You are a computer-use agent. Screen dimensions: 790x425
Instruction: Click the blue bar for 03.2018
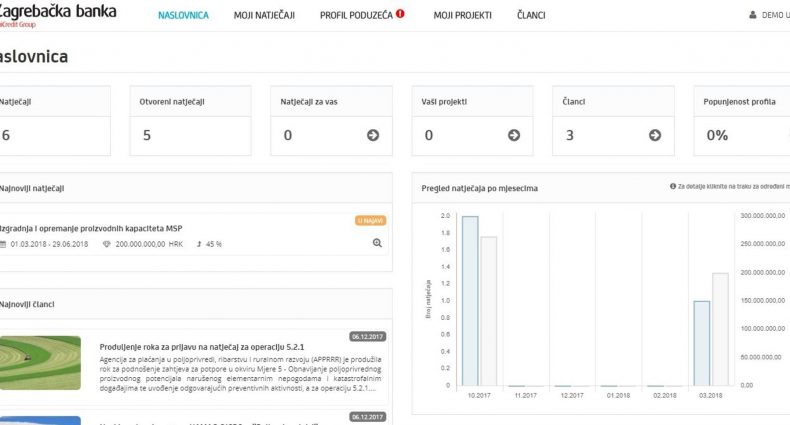tap(702, 343)
